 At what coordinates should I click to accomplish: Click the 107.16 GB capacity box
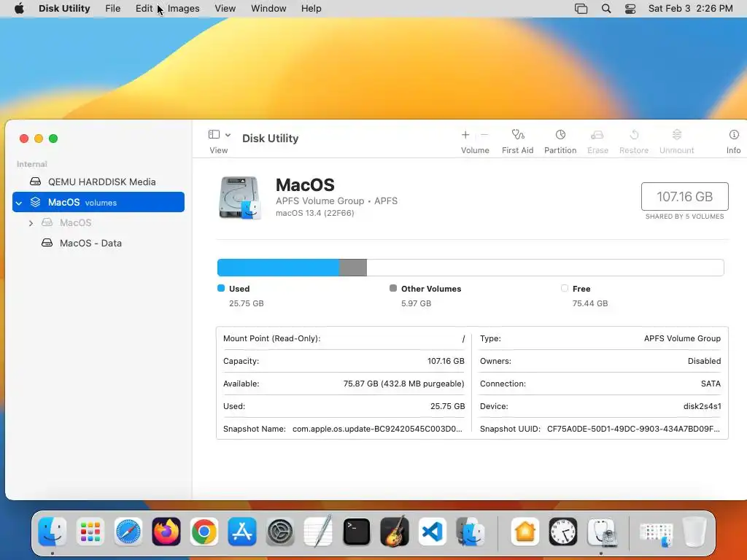684,196
